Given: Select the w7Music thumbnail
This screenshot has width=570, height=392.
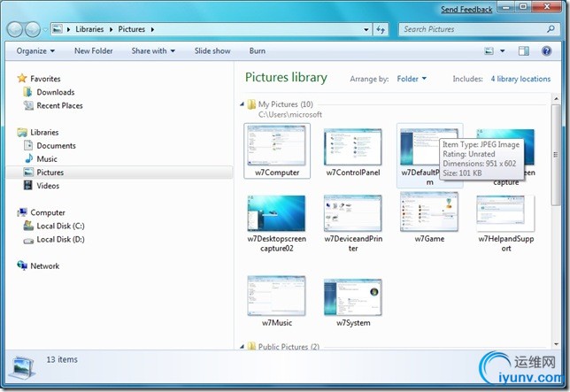Looking at the screenshot, I should point(276,296).
